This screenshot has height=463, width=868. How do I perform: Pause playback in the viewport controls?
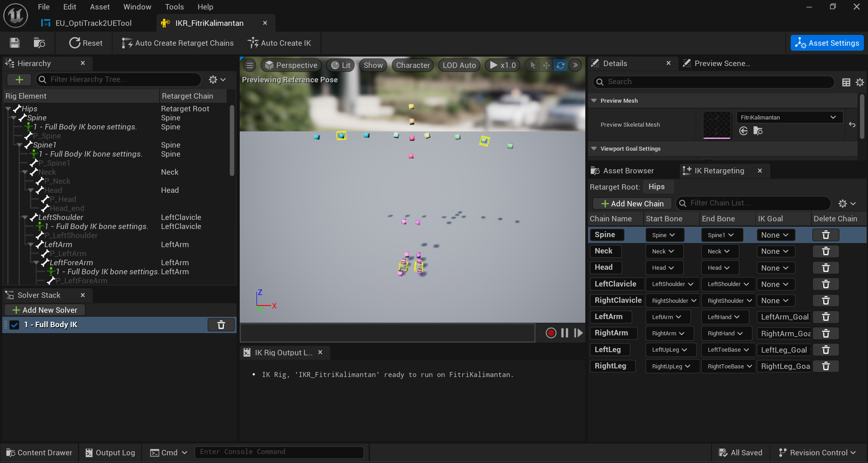click(564, 333)
